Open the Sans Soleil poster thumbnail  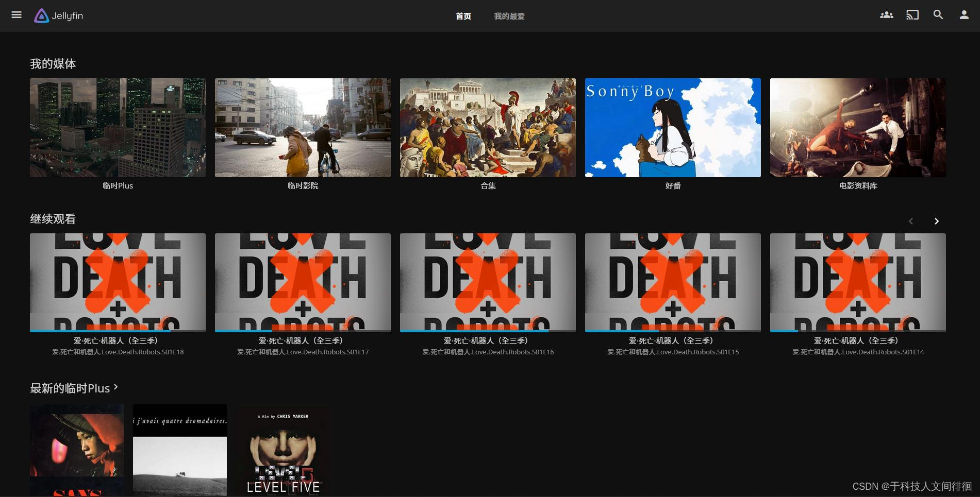pyautogui.click(x=76, y=450)
